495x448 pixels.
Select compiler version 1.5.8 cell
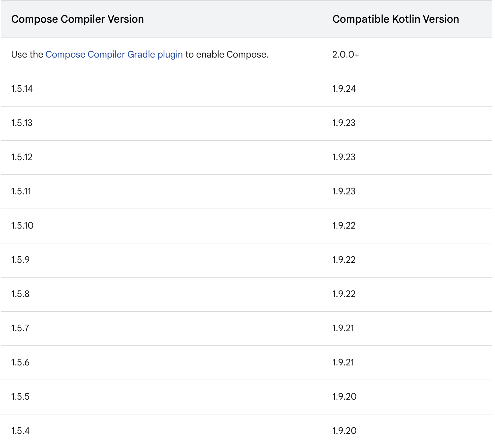(20, 294)
